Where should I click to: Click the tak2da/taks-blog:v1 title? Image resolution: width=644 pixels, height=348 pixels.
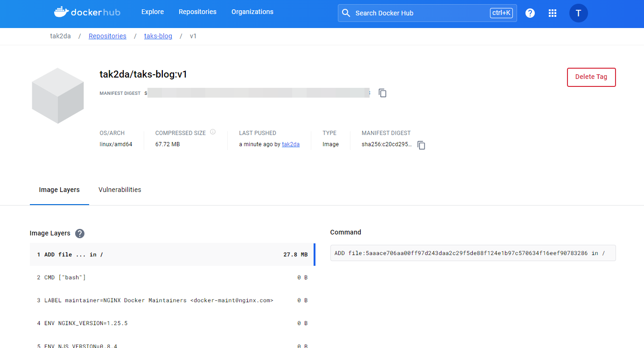[x=143, y=74]
